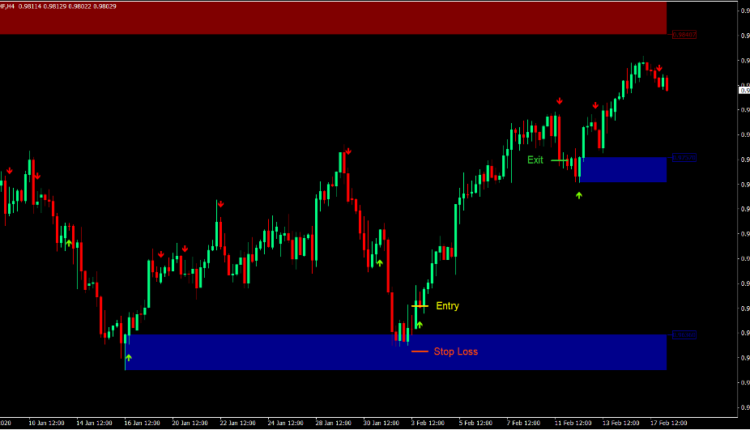Select the yellow Entry line marker
Image resolution: width=750 pixels, height=430 pixels.
[x=420, y=306]
